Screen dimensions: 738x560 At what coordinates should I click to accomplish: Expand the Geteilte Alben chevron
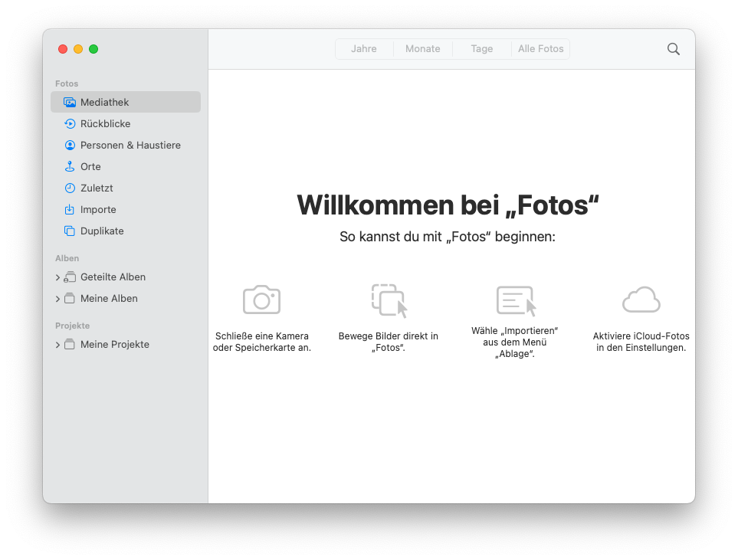57,277
